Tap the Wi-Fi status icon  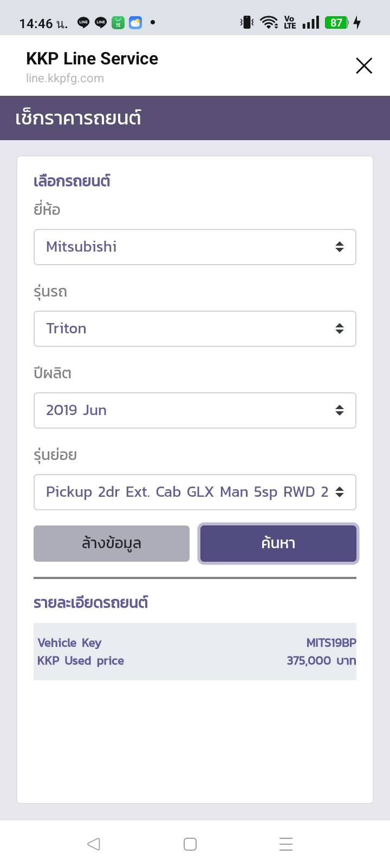click(x=269, y=23)
